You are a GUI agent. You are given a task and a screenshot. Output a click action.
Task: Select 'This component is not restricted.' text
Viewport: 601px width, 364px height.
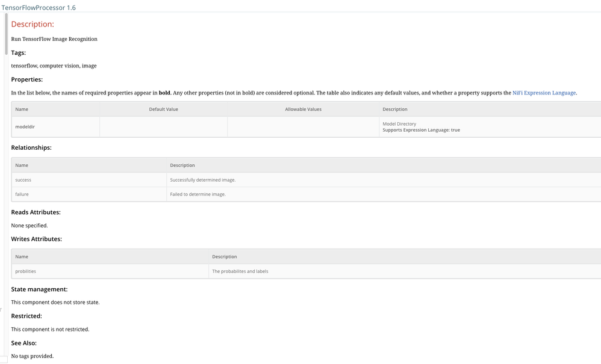(x=50, y=330)
